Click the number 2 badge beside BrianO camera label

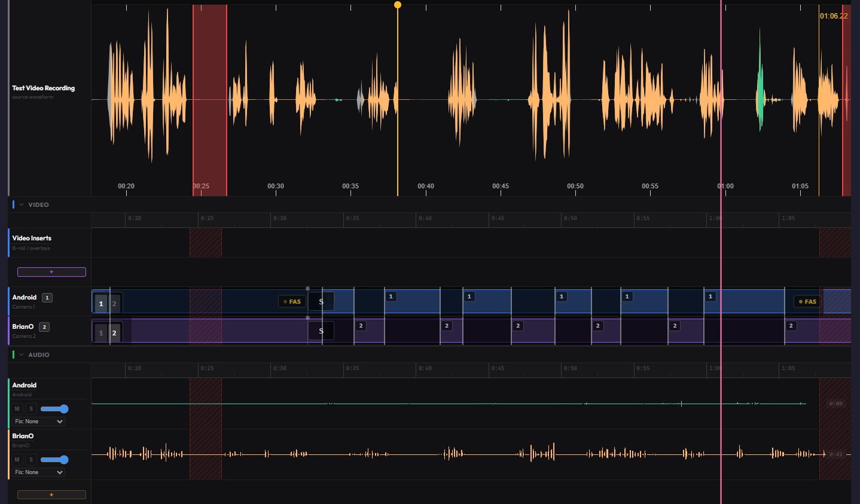pyautogui.click(x=44, y=327)
